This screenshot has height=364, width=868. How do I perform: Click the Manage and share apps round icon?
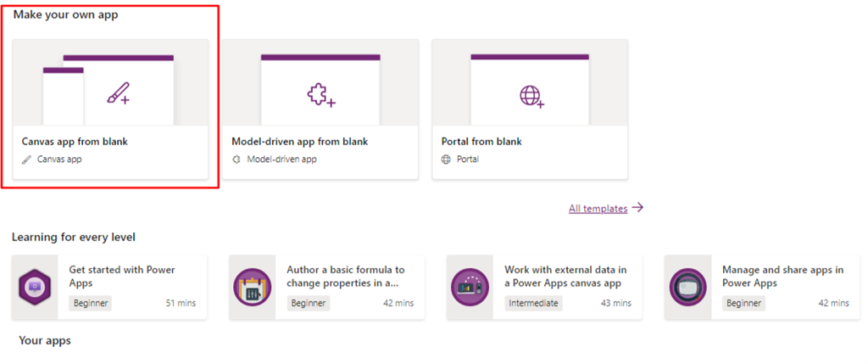(x=687, y=287)
